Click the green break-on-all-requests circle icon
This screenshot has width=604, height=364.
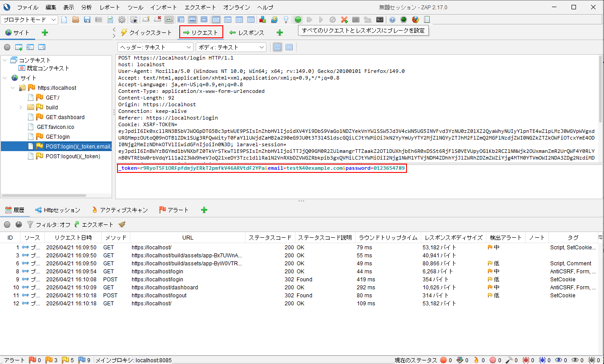coord(298,20)
